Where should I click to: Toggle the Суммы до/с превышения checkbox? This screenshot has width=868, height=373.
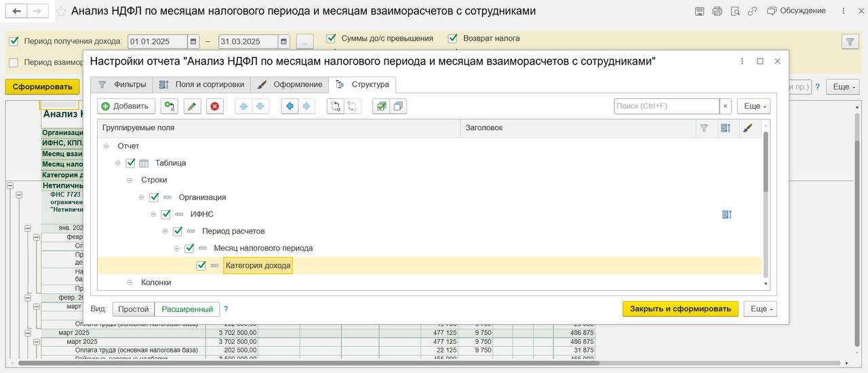pos(332,39)
